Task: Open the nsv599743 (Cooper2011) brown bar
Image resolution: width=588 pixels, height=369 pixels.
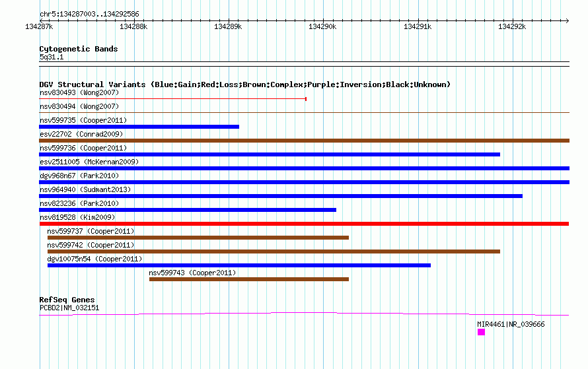Action: pos(249,279)
